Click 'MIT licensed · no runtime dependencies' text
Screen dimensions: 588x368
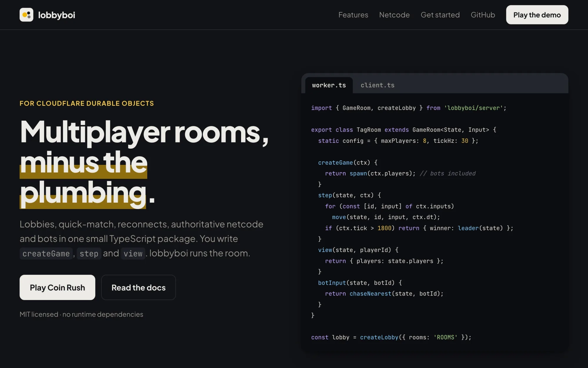[81, 314]
